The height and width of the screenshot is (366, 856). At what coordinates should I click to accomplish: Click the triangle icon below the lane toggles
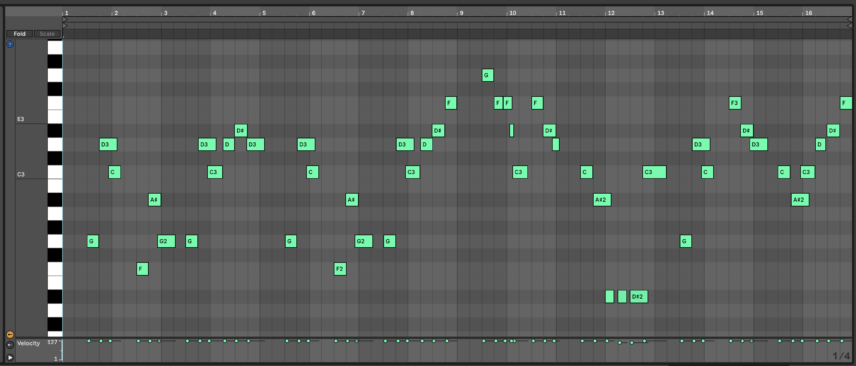(10, 357)
